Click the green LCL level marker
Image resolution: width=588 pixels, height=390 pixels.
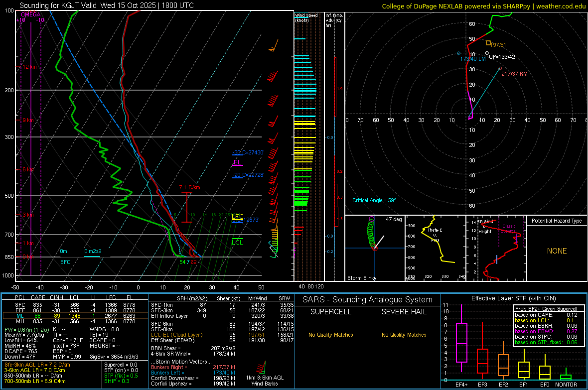click(x=238, y=242)
